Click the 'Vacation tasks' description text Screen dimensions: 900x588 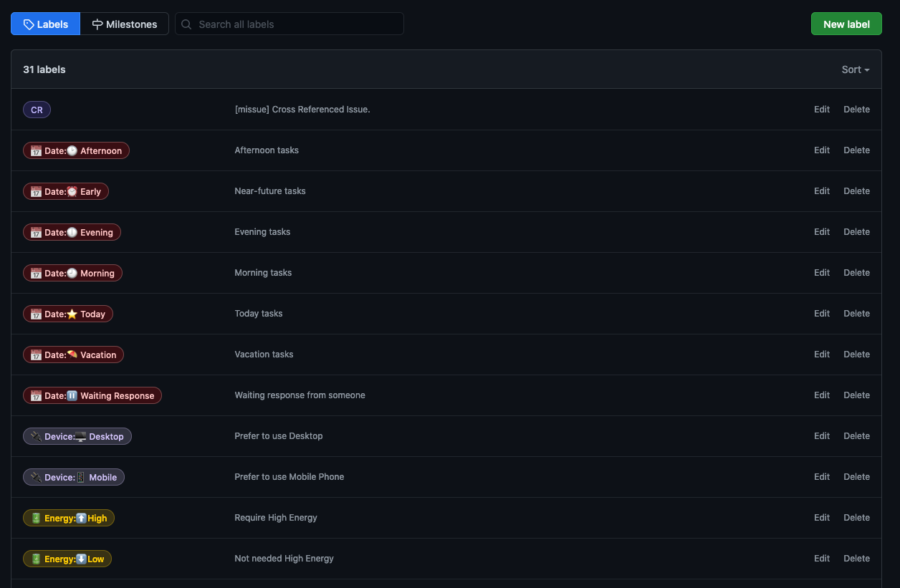(x=264, y=355)
